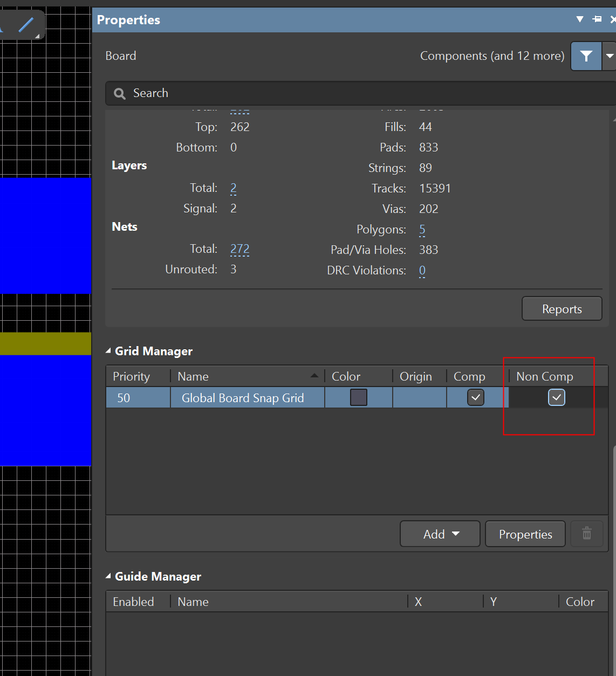Screen dimensions: 616x676
Task: Collapse the Grid Manager section
Action: point(108,351)
